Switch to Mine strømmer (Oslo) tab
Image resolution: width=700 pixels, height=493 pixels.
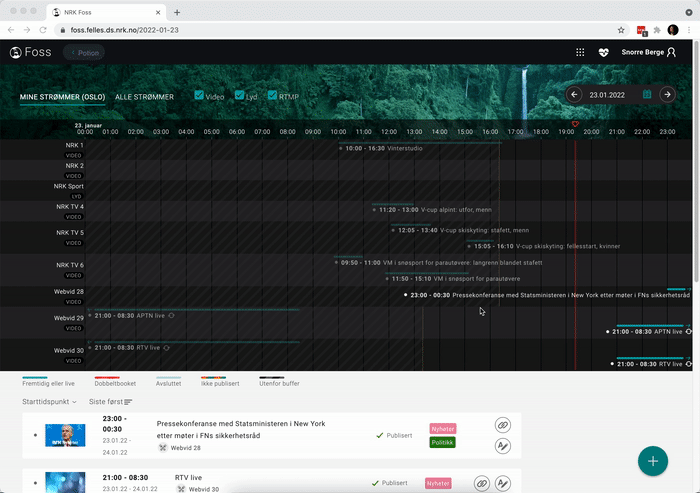[x=62, y=97]
